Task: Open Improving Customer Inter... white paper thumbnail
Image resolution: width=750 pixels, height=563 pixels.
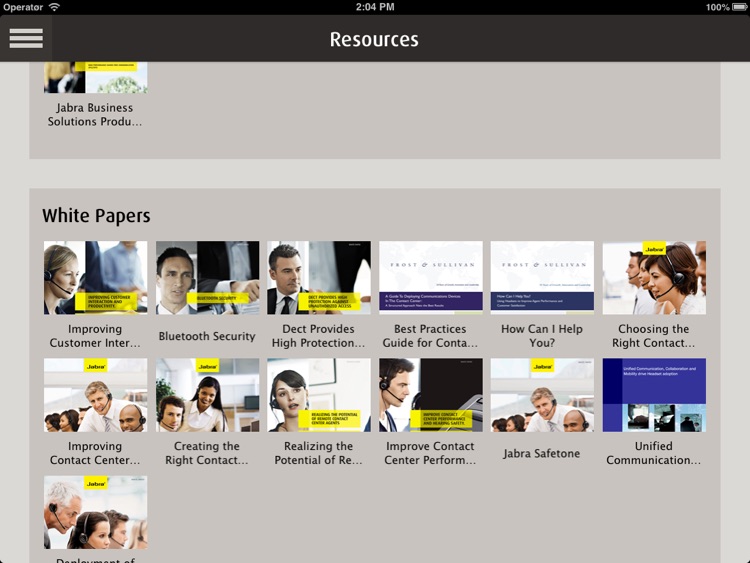Action: [x=96, y=278]
